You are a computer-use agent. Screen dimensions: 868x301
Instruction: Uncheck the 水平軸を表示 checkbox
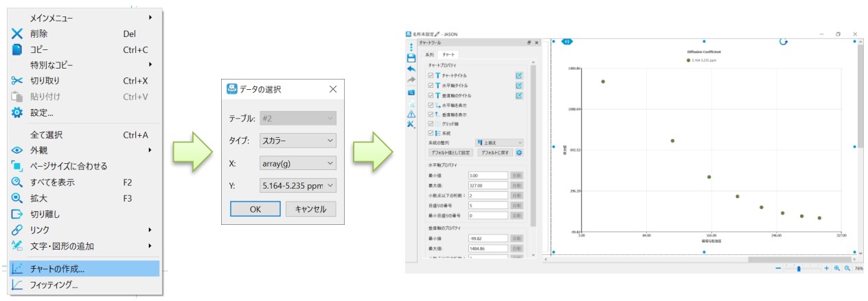[431, 106]
